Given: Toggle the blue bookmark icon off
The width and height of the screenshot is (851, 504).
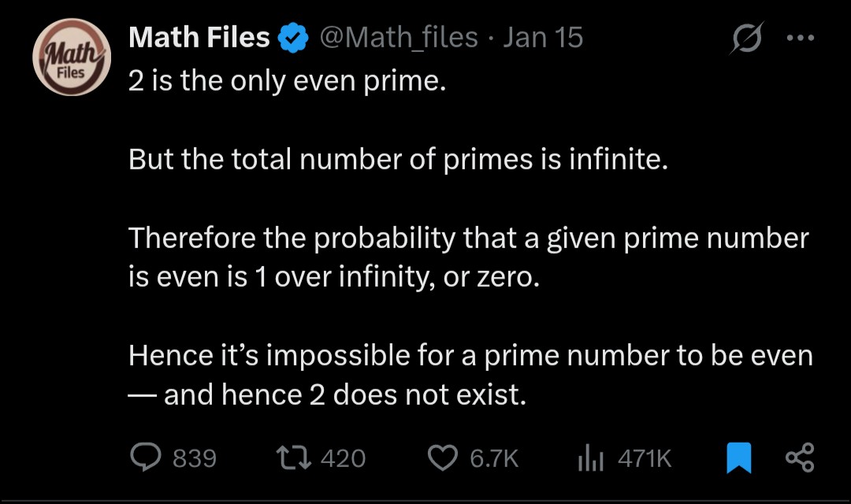Looking at the screenshot, I should 738,458.
